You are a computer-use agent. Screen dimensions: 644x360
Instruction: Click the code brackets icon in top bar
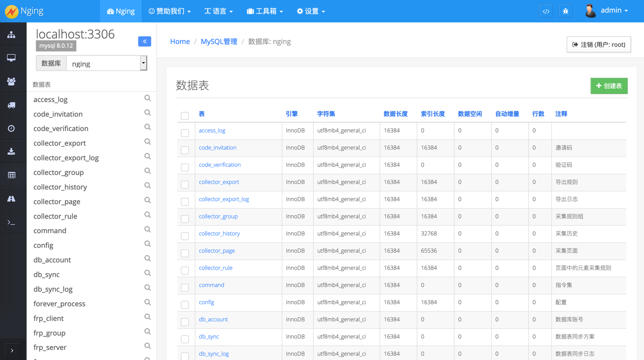pyautogui.click(x=546, y=11)
